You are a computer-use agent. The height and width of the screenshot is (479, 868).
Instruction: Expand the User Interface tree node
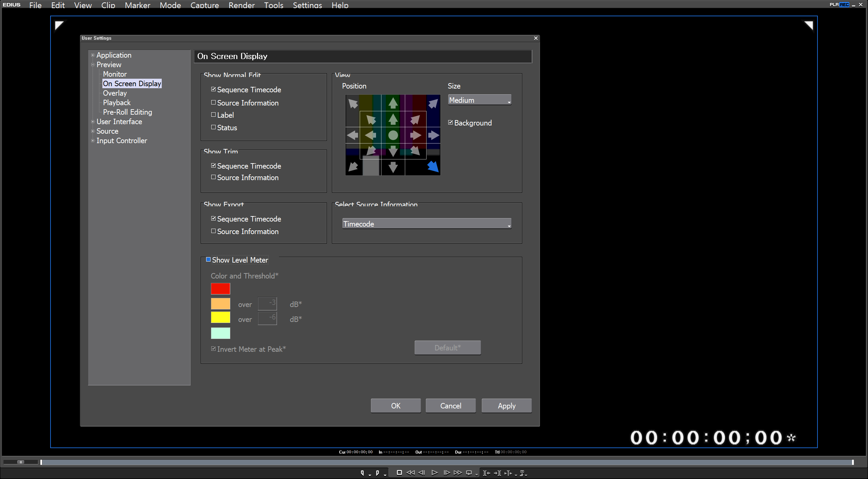(93, 121)
